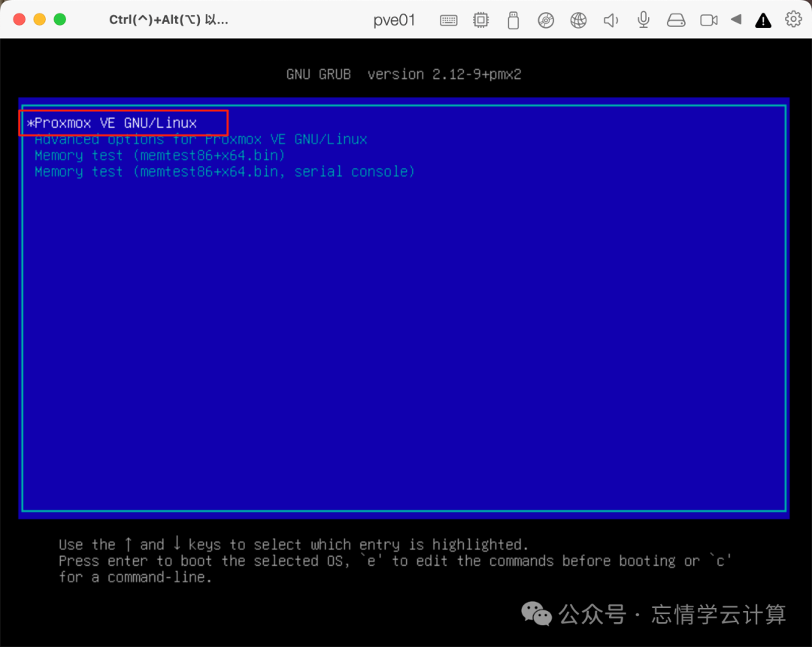Open the settings gear icon

coord(793,20)
